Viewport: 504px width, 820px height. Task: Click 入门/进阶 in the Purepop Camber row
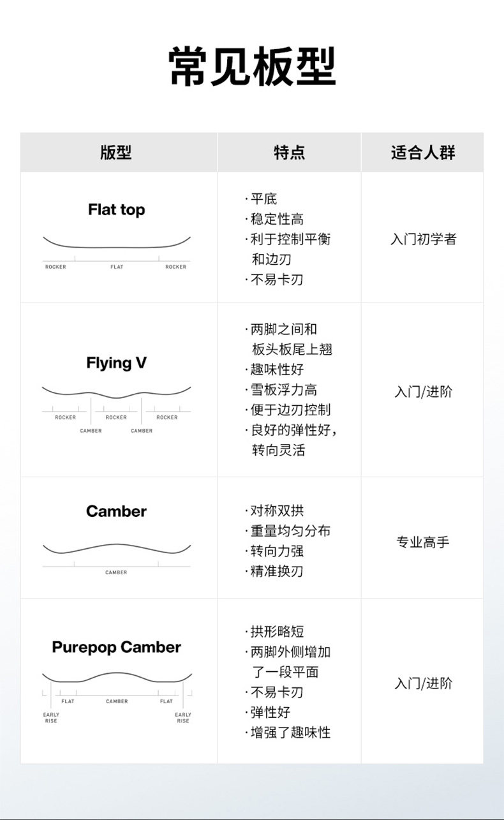(x=423, y=683)
